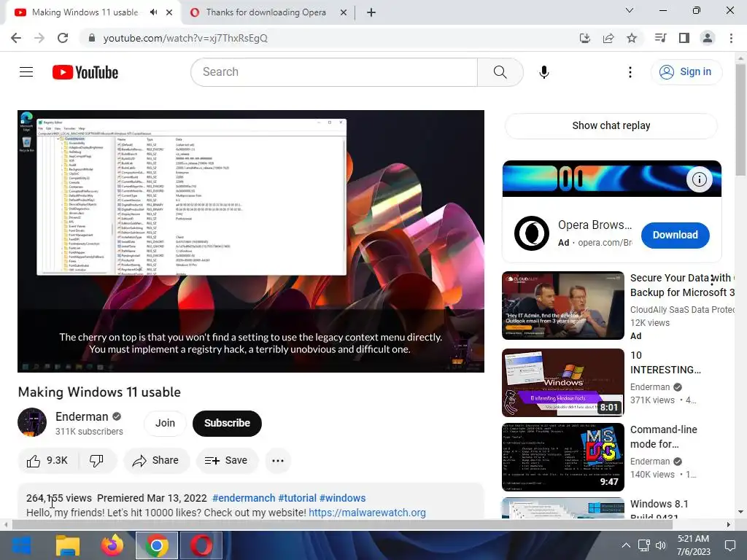The image size is (747, 560).
Task: Share this page from address bar icon
Action: [x=608, y=38]
